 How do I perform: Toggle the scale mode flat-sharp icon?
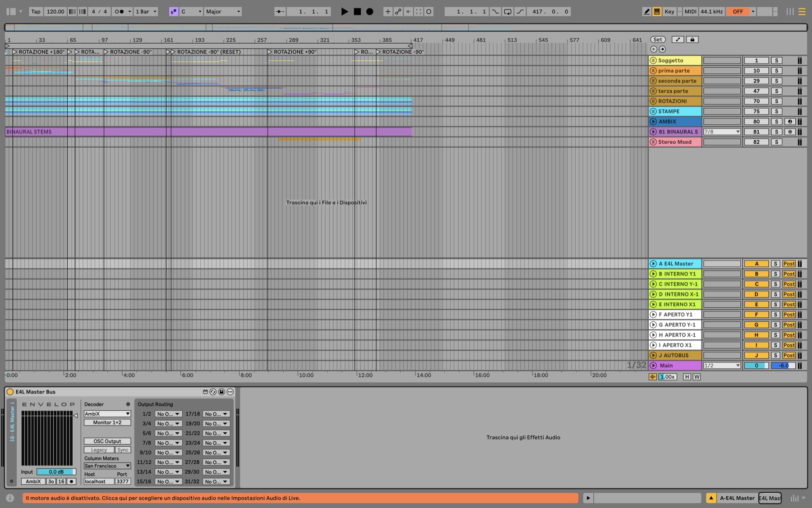[174, 12]
